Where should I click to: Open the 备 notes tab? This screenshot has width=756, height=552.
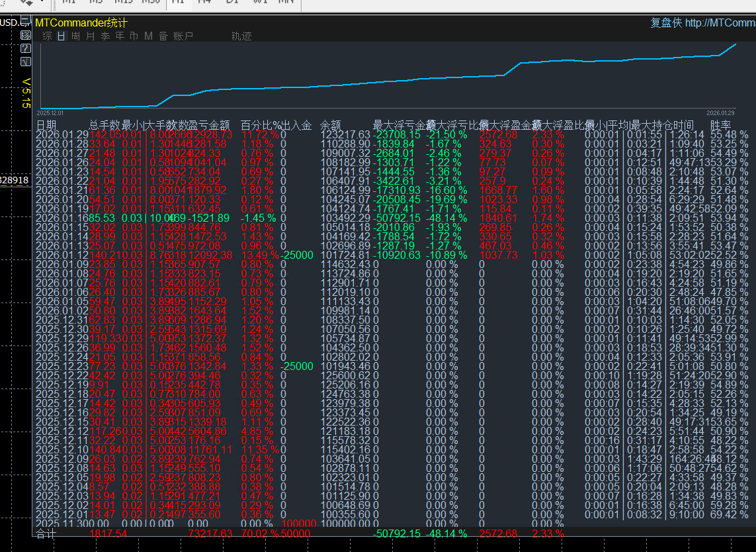(163, 36)
